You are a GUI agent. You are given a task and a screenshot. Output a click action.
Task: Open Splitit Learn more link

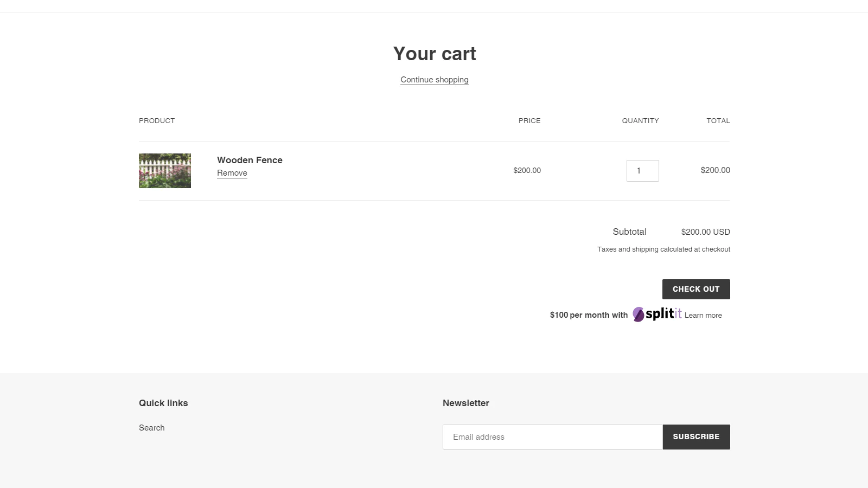click(703, 315)
